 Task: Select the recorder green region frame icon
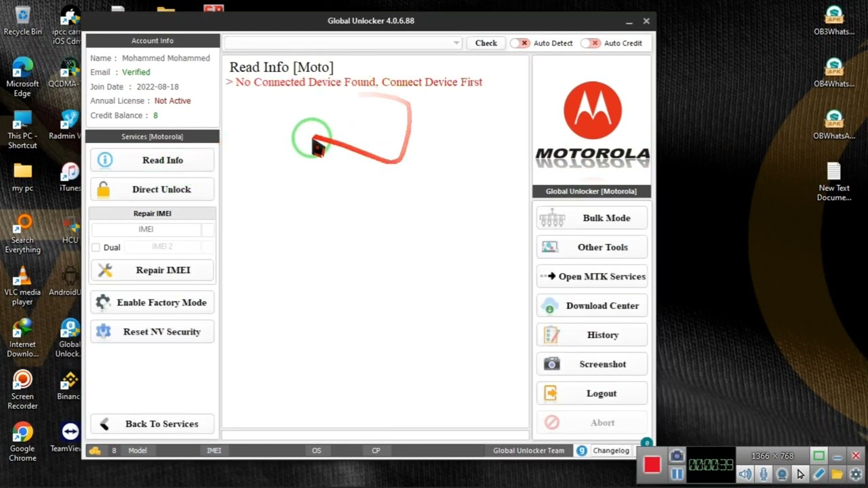(x=818, y=456)
